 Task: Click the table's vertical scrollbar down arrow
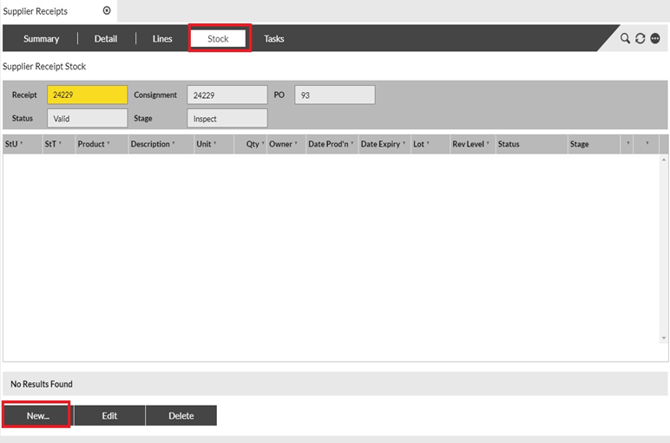pos(663,338)
